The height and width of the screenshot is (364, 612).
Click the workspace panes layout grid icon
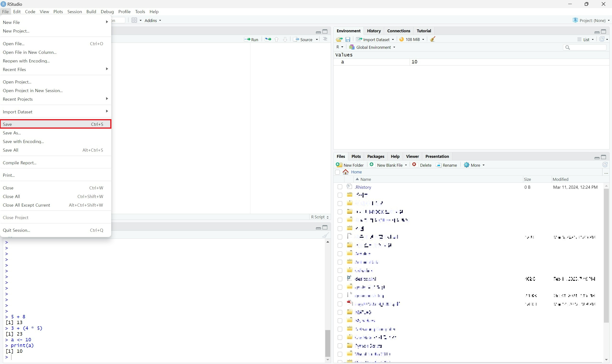[134, 20]
